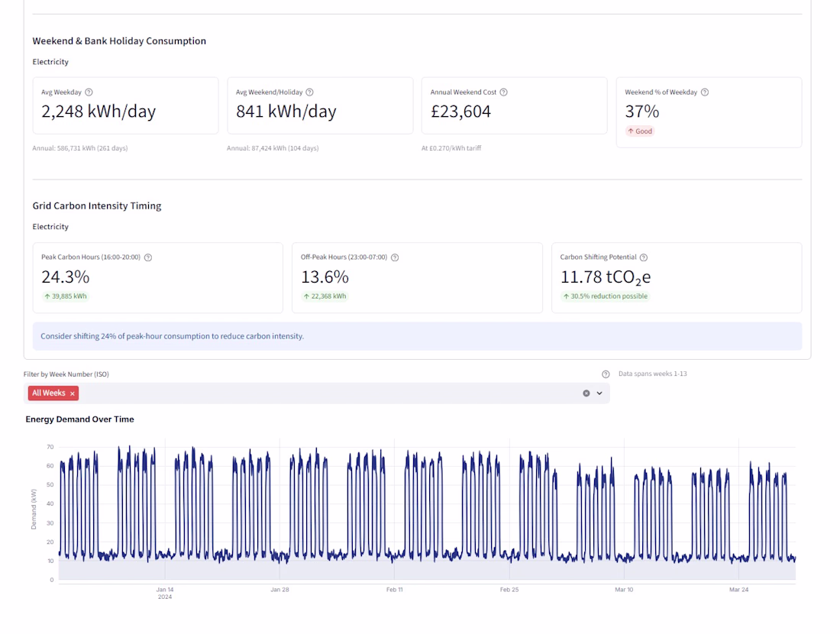Remove the All Weeks filter tag
Viewport: 840px width, 634px height.
(73, 393)
